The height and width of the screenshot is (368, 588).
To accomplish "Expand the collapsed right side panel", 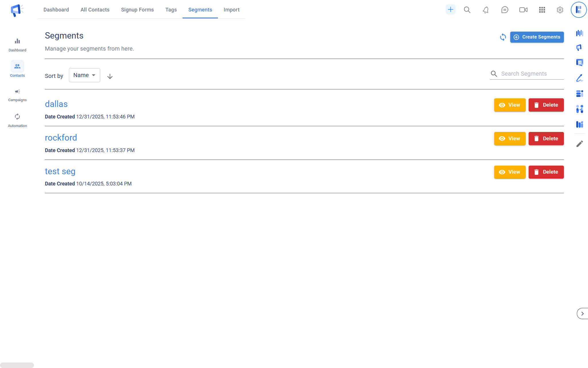I will coord(582,313).
